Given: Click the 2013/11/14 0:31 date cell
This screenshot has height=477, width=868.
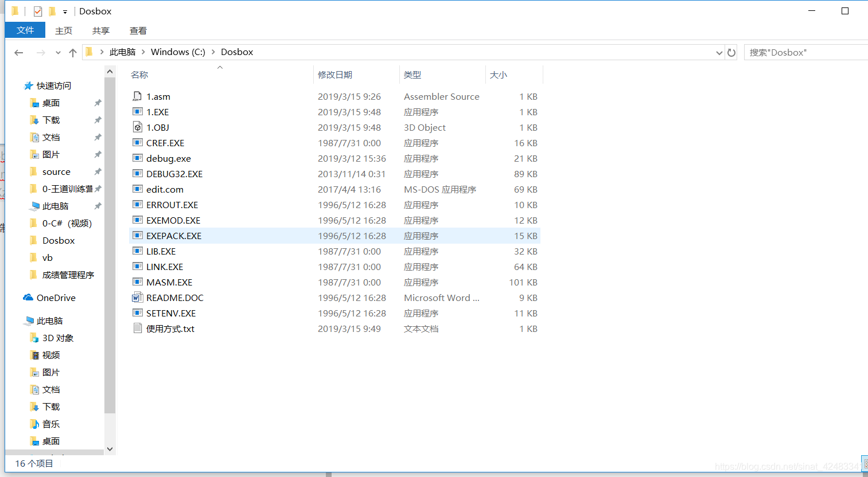Looking at the screenshot, I should pyautogui.click(x=352, y=174).
